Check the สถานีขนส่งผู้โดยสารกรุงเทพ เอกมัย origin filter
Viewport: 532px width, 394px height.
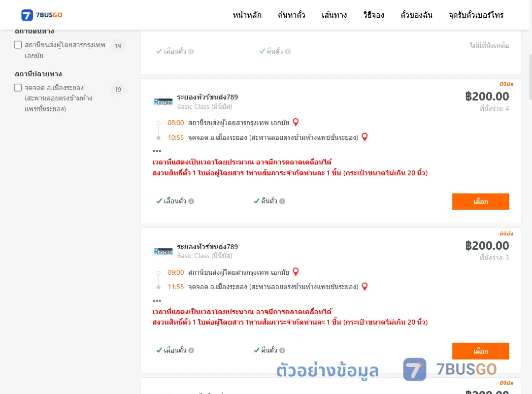[18, 45]
